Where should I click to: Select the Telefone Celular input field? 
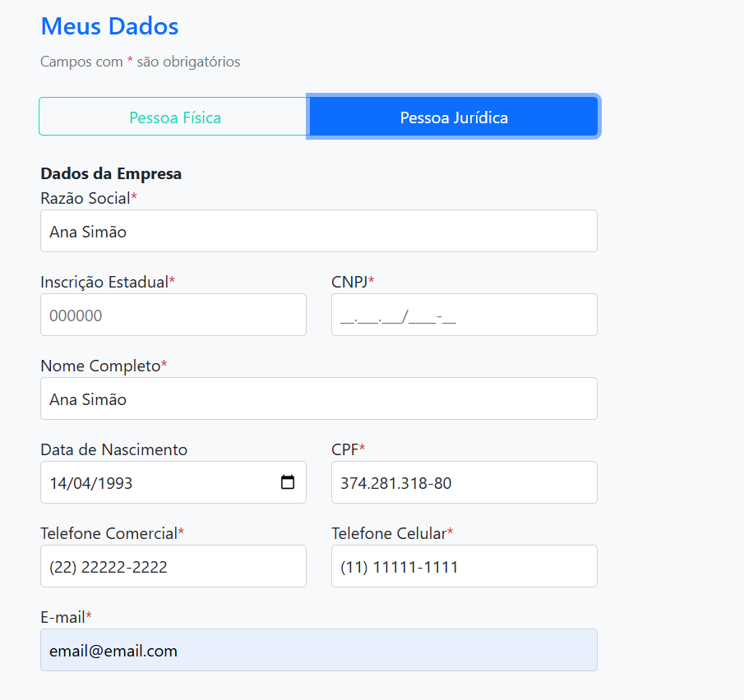(x=464, y=566)
